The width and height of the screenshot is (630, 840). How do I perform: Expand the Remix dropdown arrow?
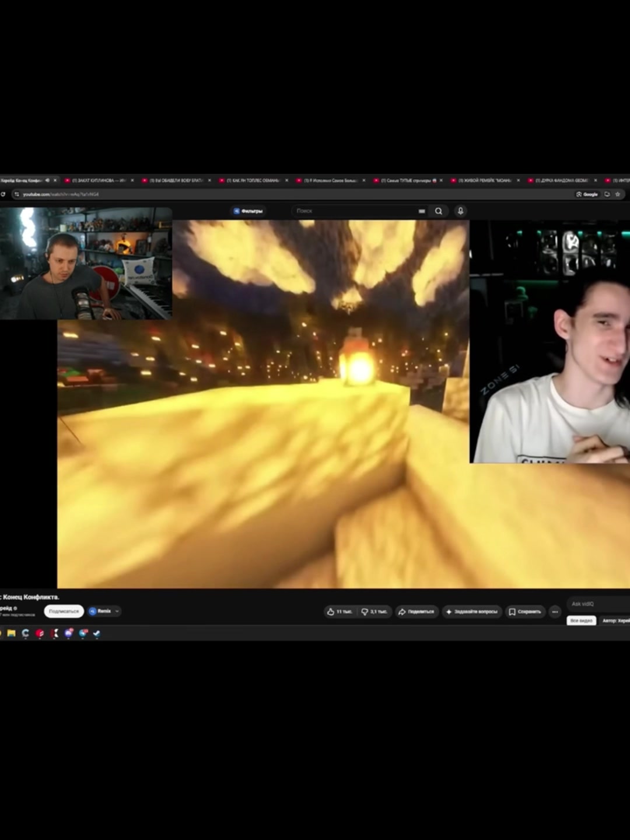(x=117, y=611)
